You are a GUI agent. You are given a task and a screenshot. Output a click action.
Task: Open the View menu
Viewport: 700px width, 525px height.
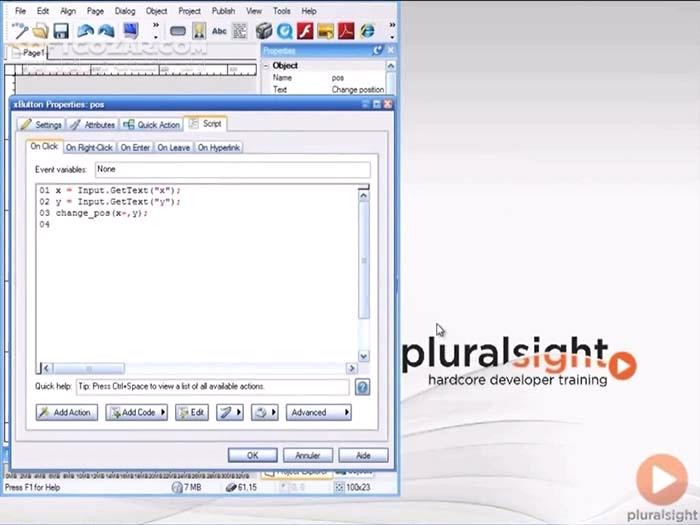254,11
